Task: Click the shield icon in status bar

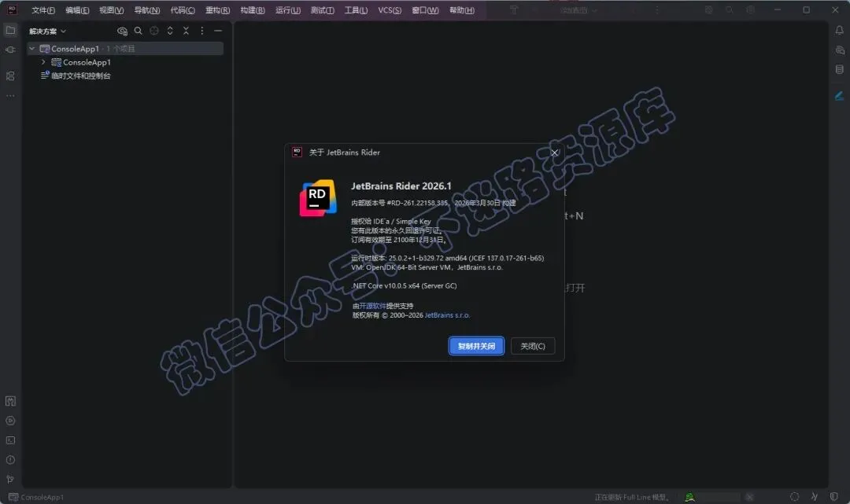Action: 833,496
